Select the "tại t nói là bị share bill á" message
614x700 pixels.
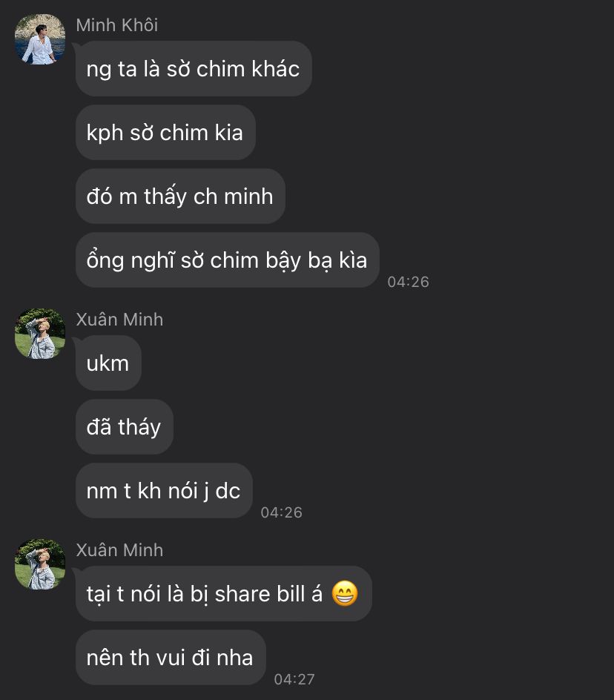click(223, 594)
